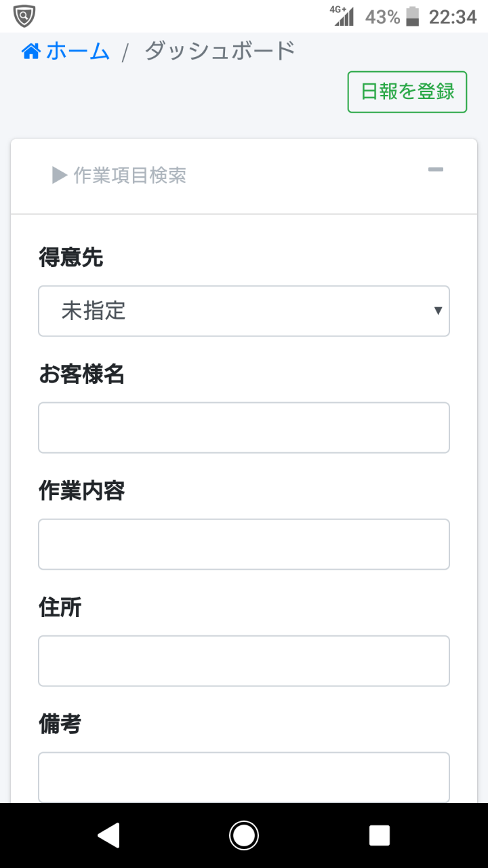The width and height of the screenshot is (488, 868).
Task: Tap the dropdown arrow of 得意先 select
Action: click(x=438, y=311)
